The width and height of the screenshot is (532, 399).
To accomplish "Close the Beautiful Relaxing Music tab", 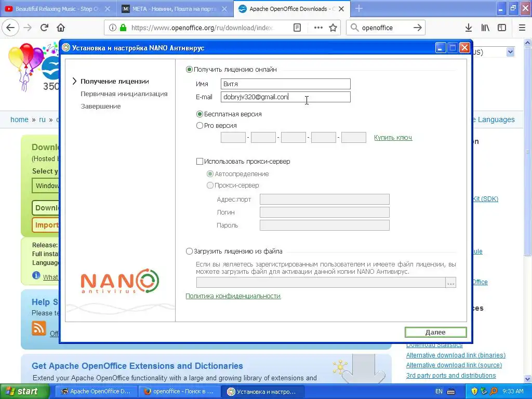I will click(x=107, y=9).
